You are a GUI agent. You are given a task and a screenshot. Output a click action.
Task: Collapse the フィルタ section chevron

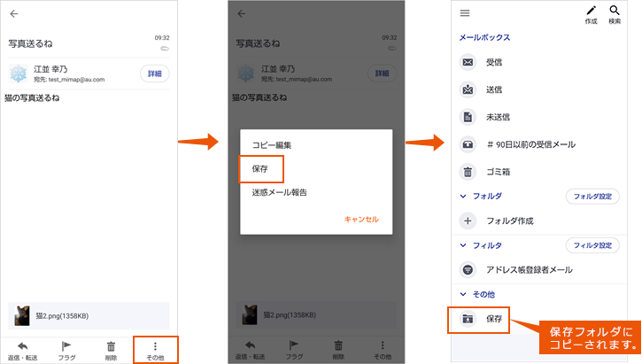coord(462,245)
